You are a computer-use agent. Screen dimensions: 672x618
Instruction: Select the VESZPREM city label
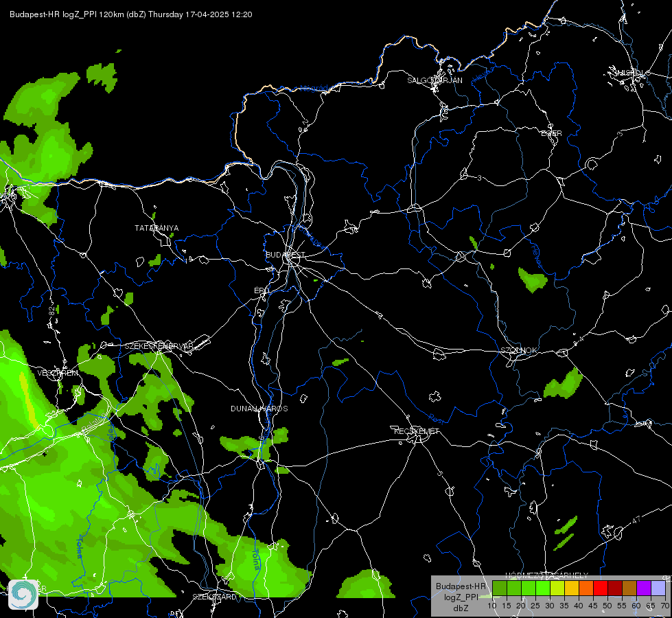point(58,373)
